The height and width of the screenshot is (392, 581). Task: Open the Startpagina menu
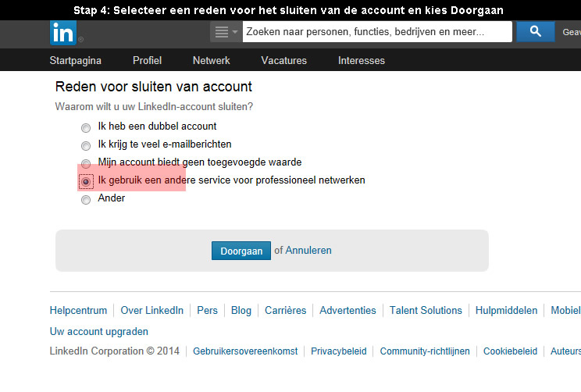click(x=75, y=60)
